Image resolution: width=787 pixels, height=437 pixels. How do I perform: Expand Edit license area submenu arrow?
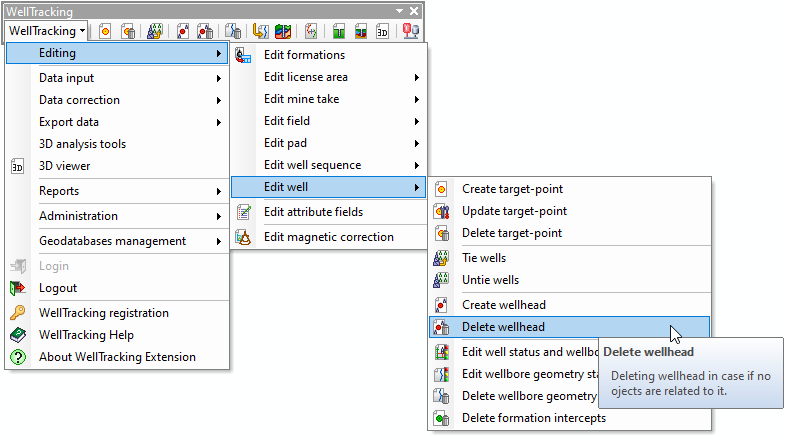(x=417, y=77)
